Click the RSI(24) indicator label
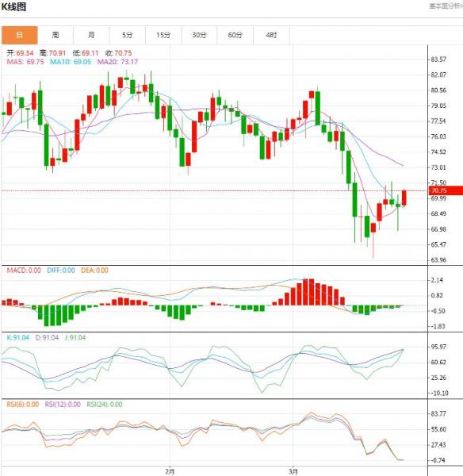 (105, 405)
